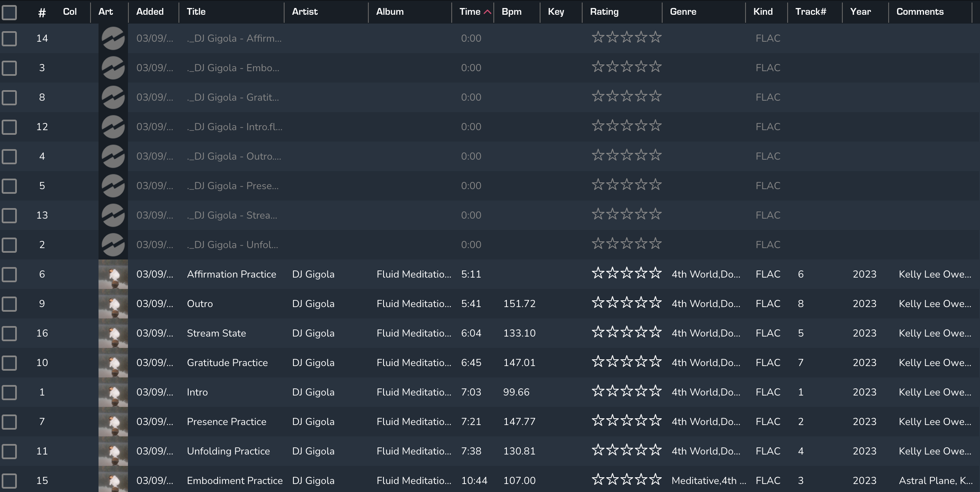Viewport: 980px width, 492px height.
Task: Click Fluid Meditation album on Intro row
Action: [x=413, y=392]
